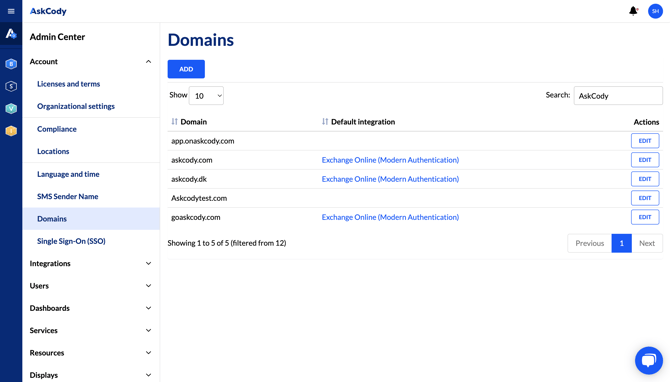This screenshot has height=382, width=670.
Task: Sort by Domain column arrows
Action: (x=174, y=122)
